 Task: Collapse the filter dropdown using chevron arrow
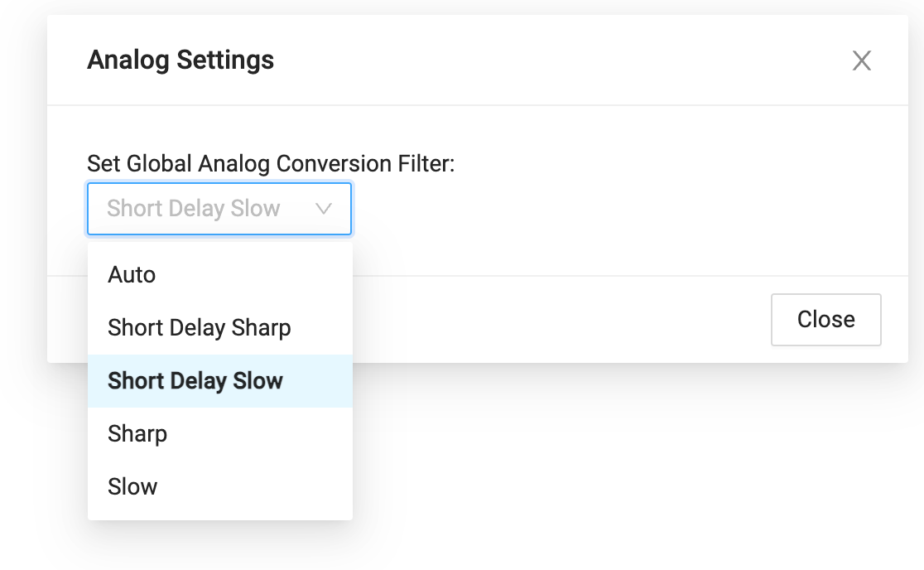pyautogui.click(x=324, y=209)
